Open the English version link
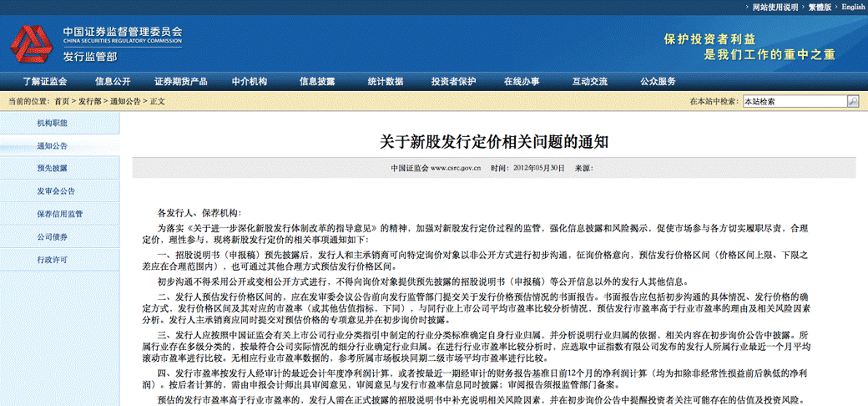868x406 pixels. (852, 7)
